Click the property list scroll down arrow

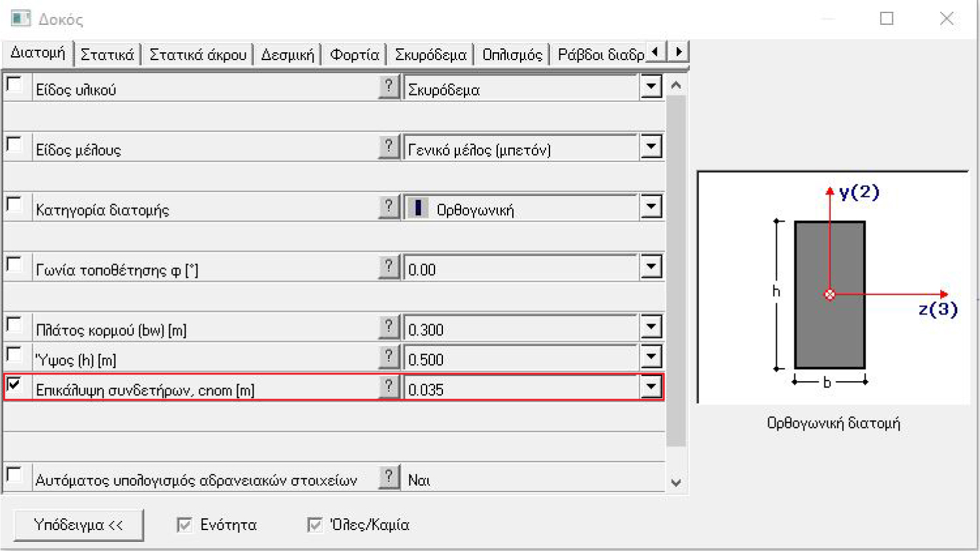tap(676, 482)
